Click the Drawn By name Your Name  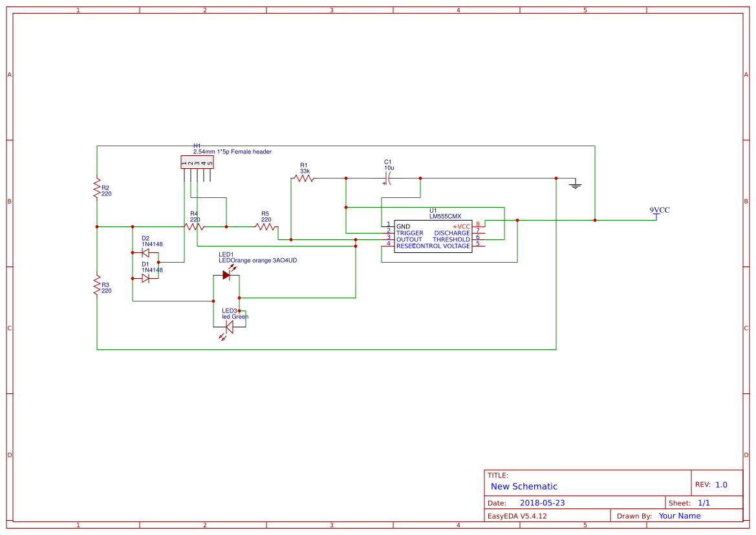coord(679,516)
